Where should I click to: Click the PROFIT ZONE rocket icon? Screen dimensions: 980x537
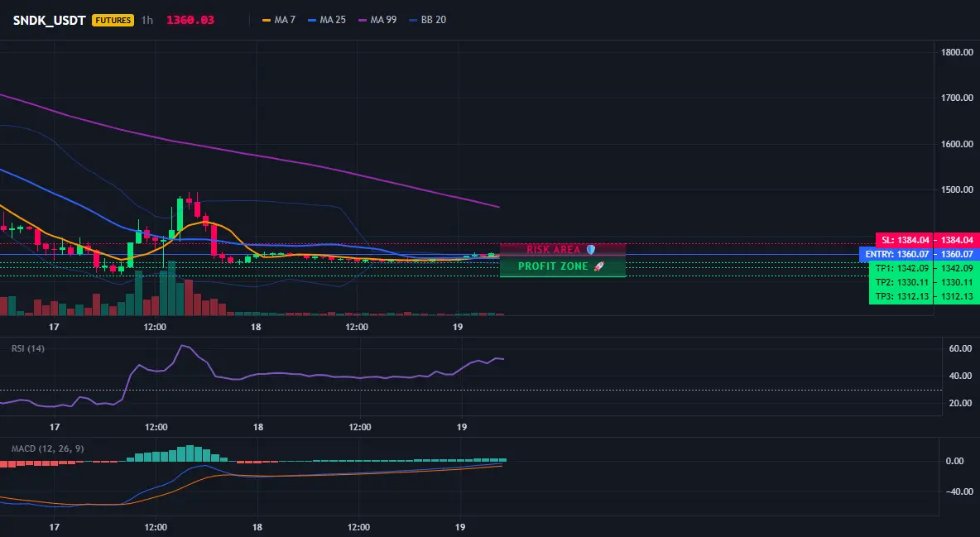click(x=598, y=266)
